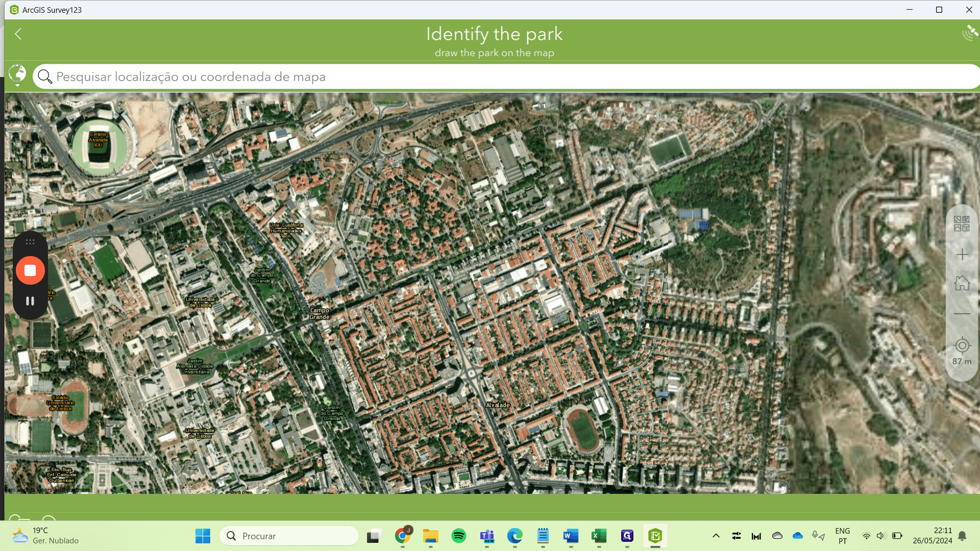Go back using the left arrow
Image resolution: width=980 pixels, height=551 pixels.
coord(18,34)
